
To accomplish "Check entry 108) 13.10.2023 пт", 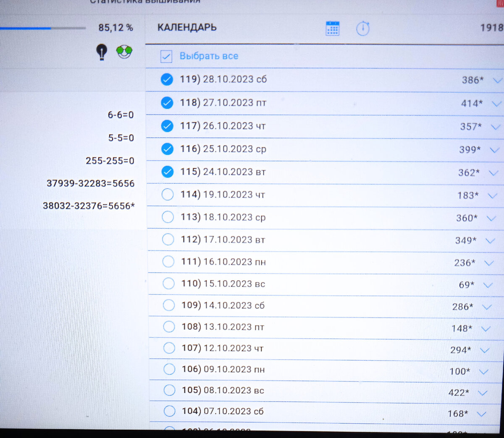I will click(169, 327).
